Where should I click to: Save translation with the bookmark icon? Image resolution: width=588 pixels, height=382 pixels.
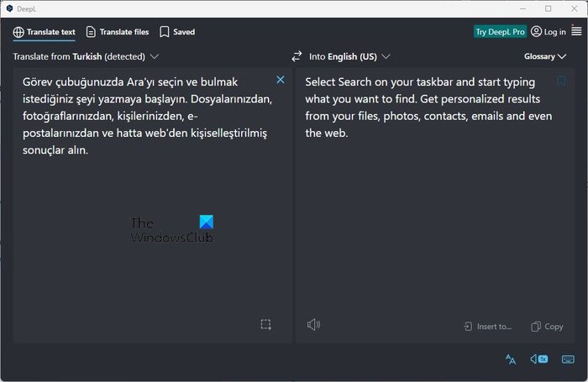[561, 81]
